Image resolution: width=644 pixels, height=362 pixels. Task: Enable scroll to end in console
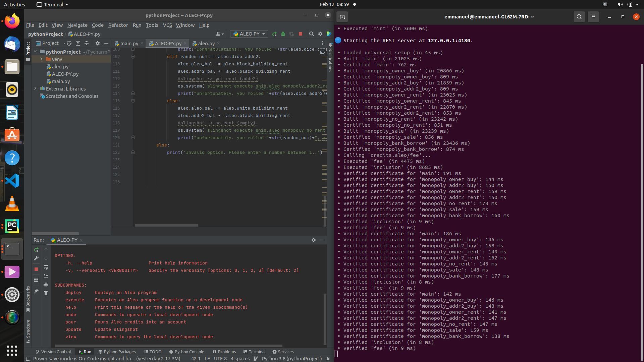pyautogui.click(x=46, y=276)
